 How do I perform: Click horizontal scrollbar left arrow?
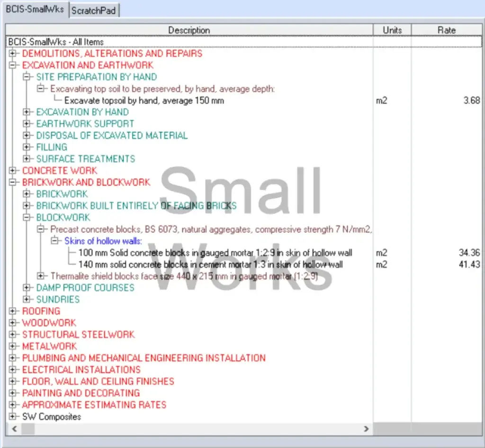14,429
